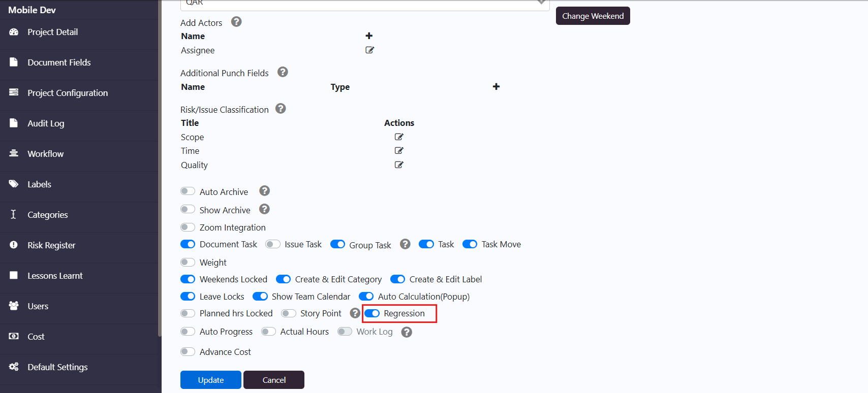The height and width of the screenshot is (393, 868).
Task: Edit the Assignee actor via pencil icon
Action: tap(369, 50)
